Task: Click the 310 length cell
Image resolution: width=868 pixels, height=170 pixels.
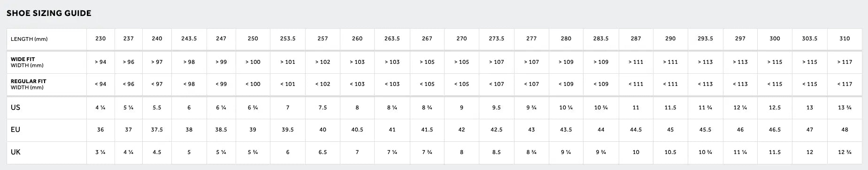Action: (845, 39)
